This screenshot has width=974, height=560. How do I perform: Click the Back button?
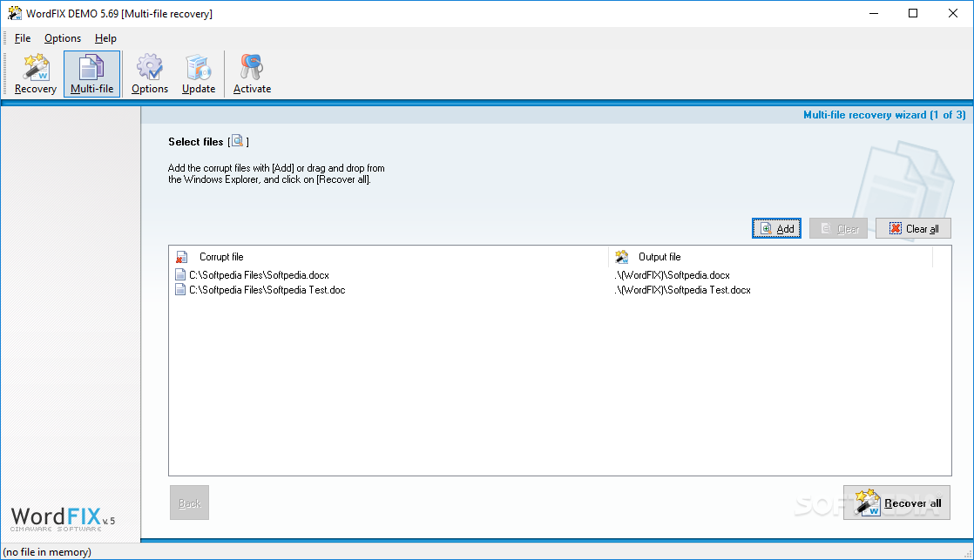pyautogui.click(x=189, y=503)
